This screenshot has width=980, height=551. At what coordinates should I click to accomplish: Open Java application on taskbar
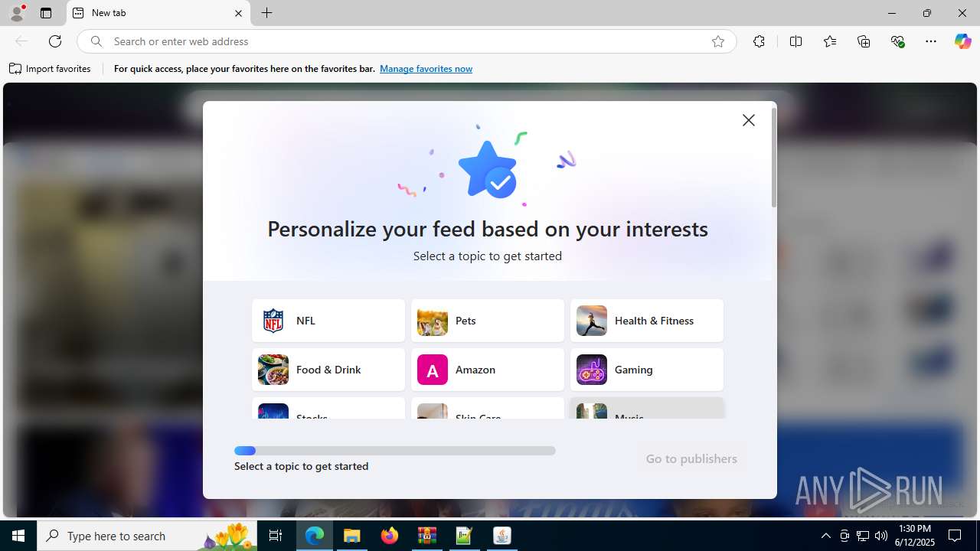click(502, 536)
